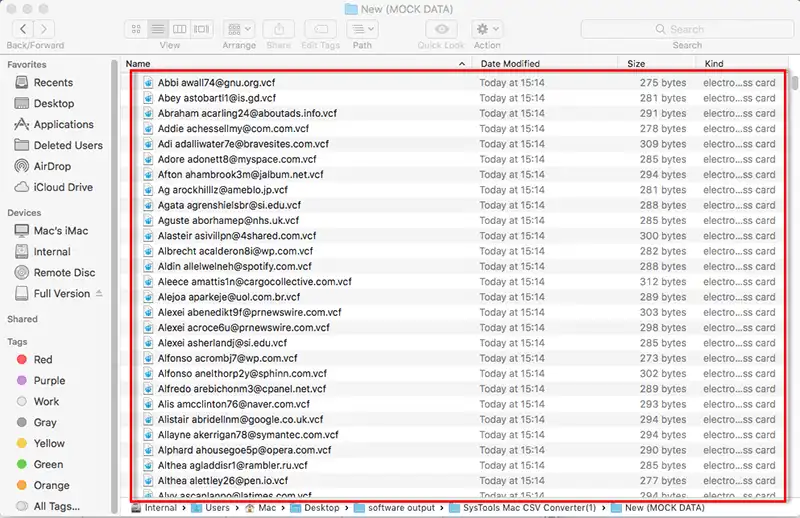Viewport: 800px width, 518px height.
Task: Sort by the Name column header
Action: (x=138, y=64)
